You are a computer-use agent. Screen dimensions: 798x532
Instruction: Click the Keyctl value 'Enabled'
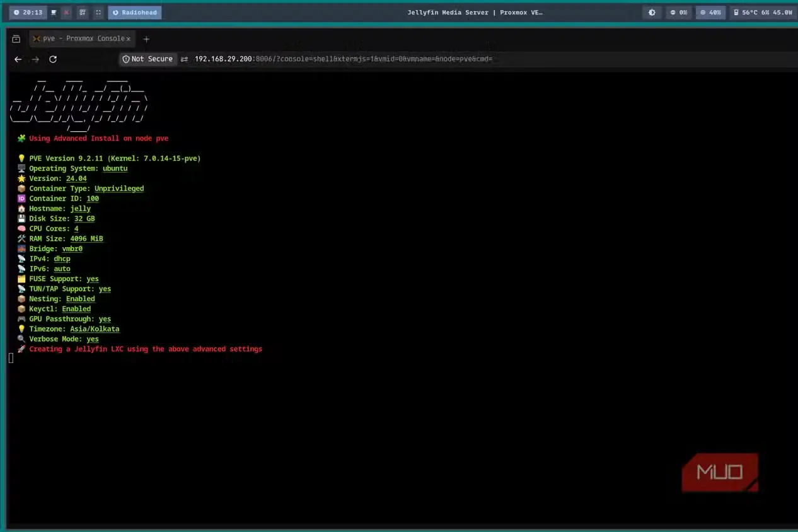click(x=76, y=309)
